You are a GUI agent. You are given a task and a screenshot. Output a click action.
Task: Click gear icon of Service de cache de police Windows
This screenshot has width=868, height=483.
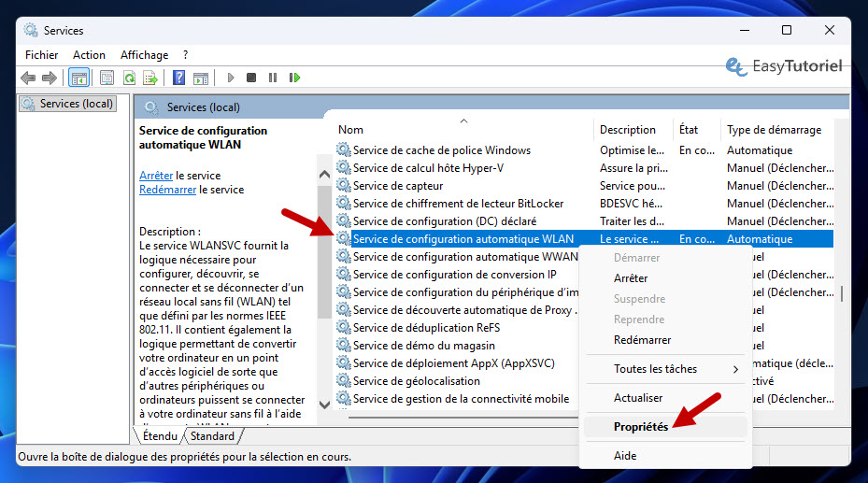(344, 149)
